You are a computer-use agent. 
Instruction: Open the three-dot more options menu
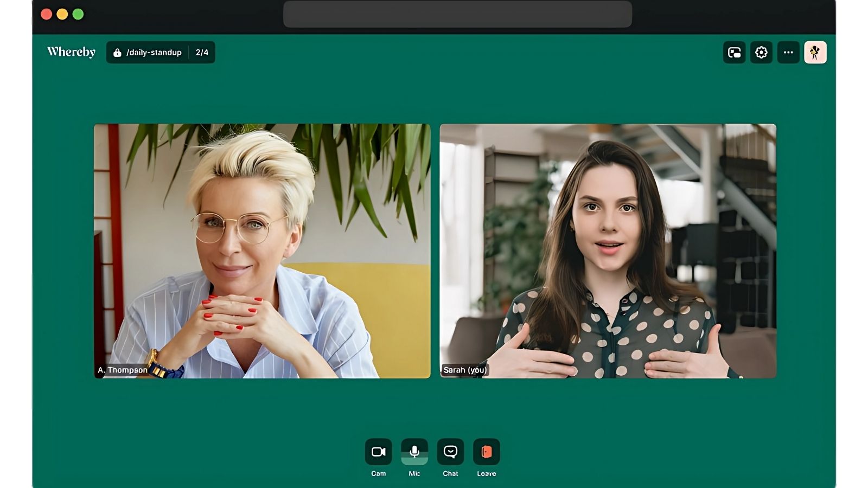(788, 53)
